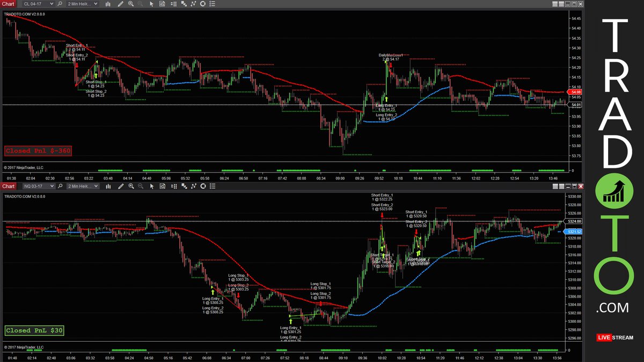Open Strategies icon in CL chart toolbar
The width and height of the screenshot is (644, 362).
(x=202, y=4)
